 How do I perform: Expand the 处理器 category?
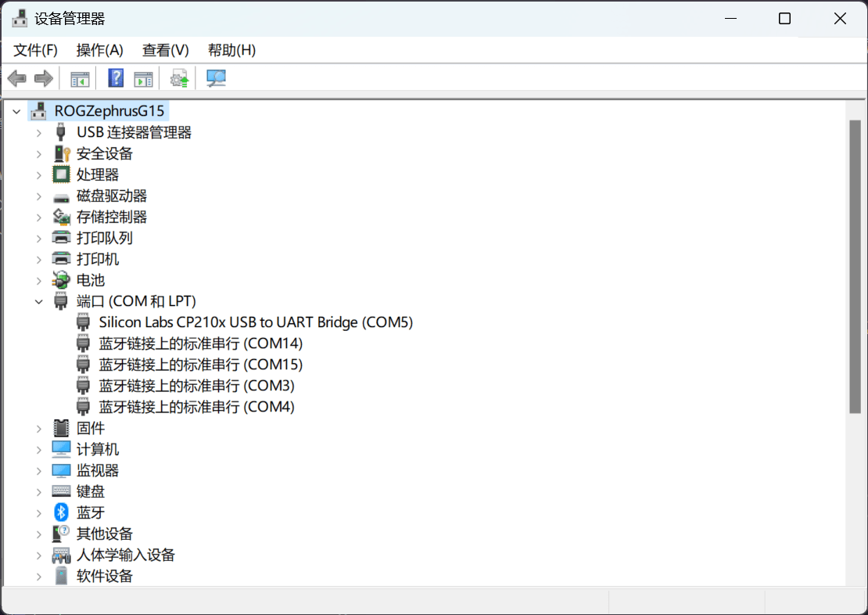39,174
